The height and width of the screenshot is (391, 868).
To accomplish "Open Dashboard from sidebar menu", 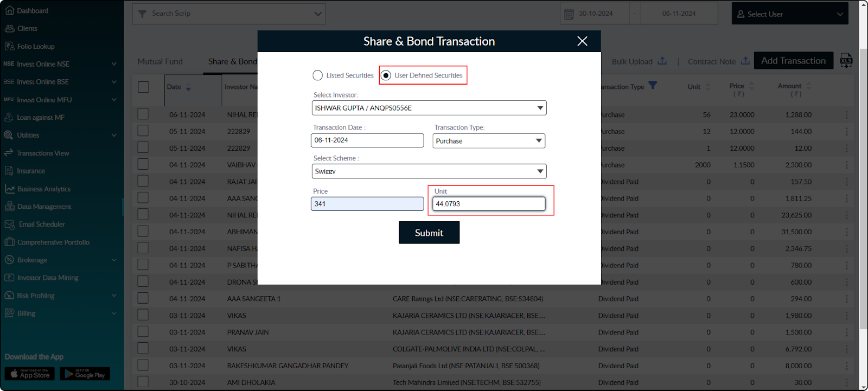I will point(33,10).
